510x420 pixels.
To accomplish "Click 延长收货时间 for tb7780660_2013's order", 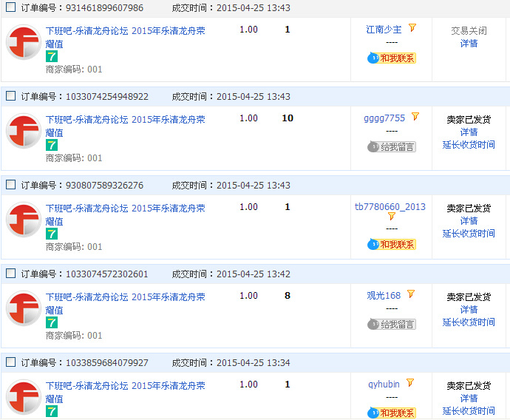I will tap(469, 234).
